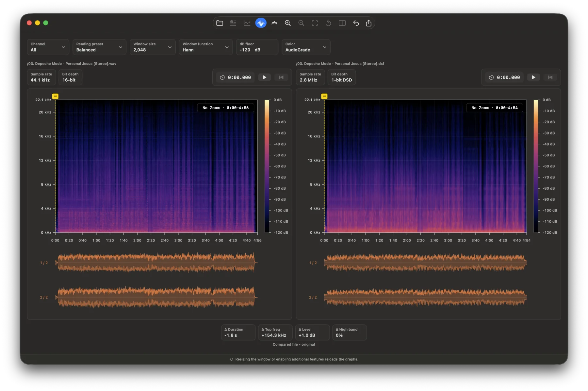Image resolution: width=588 pixels, height=391 pixels.
Task: Minimize the window with the yellow button
Action: (37, 23)
